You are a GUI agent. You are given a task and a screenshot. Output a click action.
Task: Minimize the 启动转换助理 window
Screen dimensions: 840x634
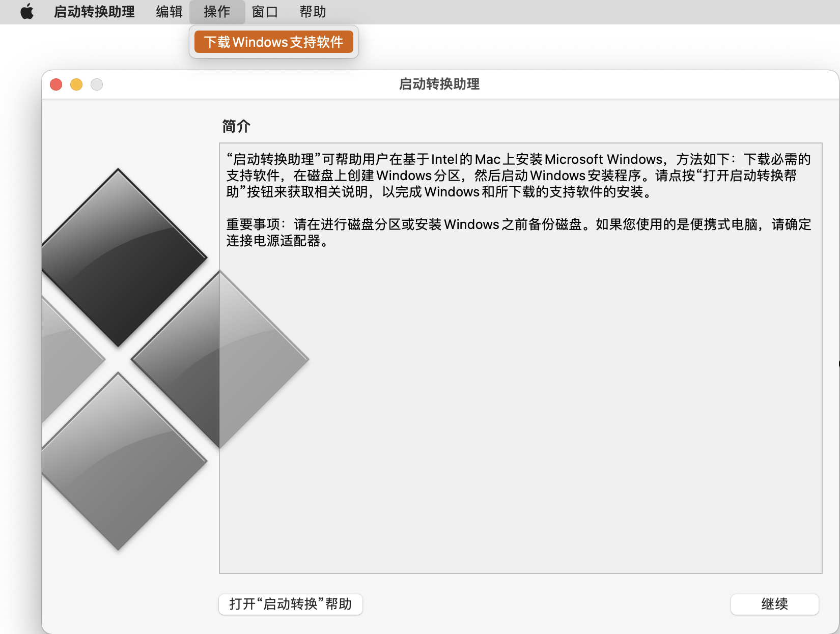pos(76,84)
